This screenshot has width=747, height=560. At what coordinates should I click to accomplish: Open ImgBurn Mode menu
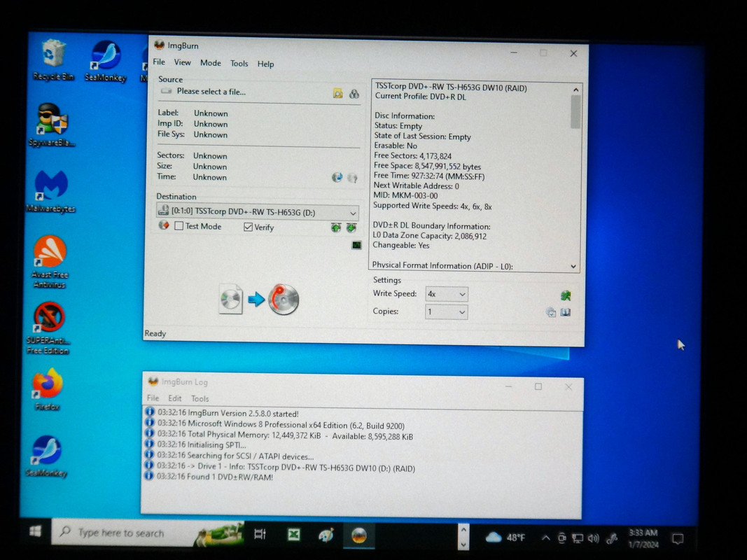pos(211,63)
